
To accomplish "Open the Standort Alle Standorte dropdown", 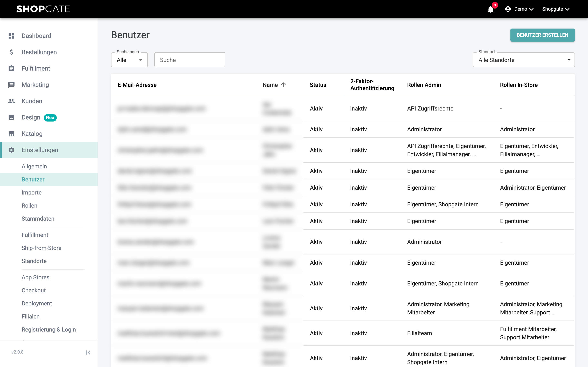I will tap(524, 60).
